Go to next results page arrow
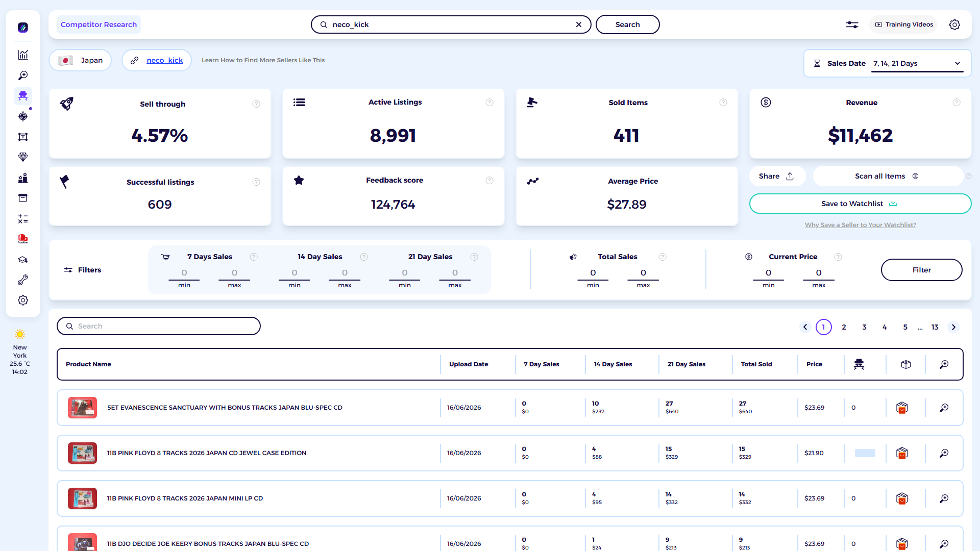This screenshot has height=551, width=980. 953,327
